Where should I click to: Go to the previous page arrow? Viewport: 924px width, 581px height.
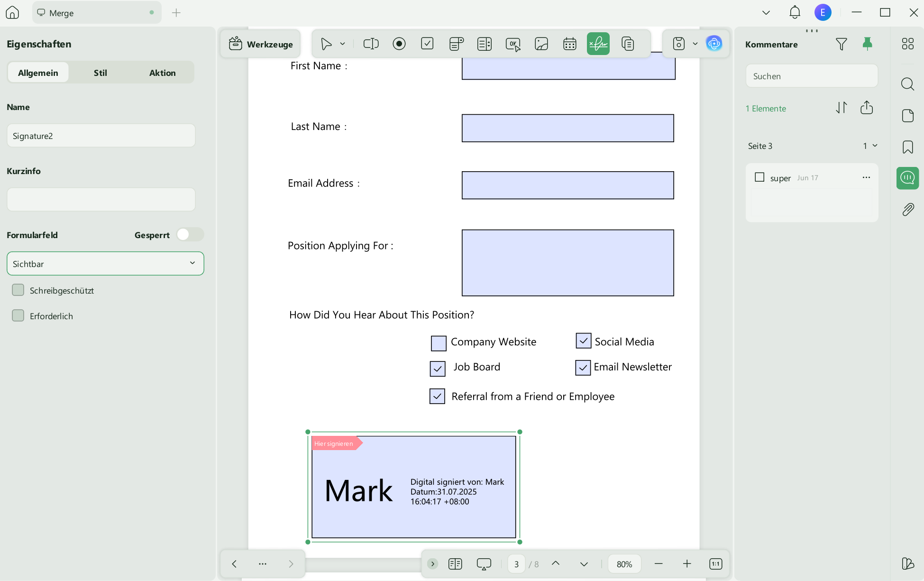coord(556,563)
